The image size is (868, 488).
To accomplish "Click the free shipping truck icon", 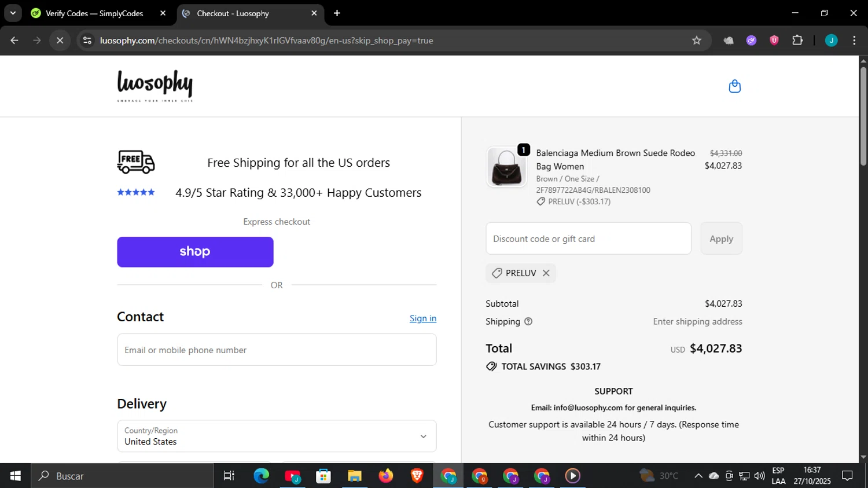I will 136,162.
